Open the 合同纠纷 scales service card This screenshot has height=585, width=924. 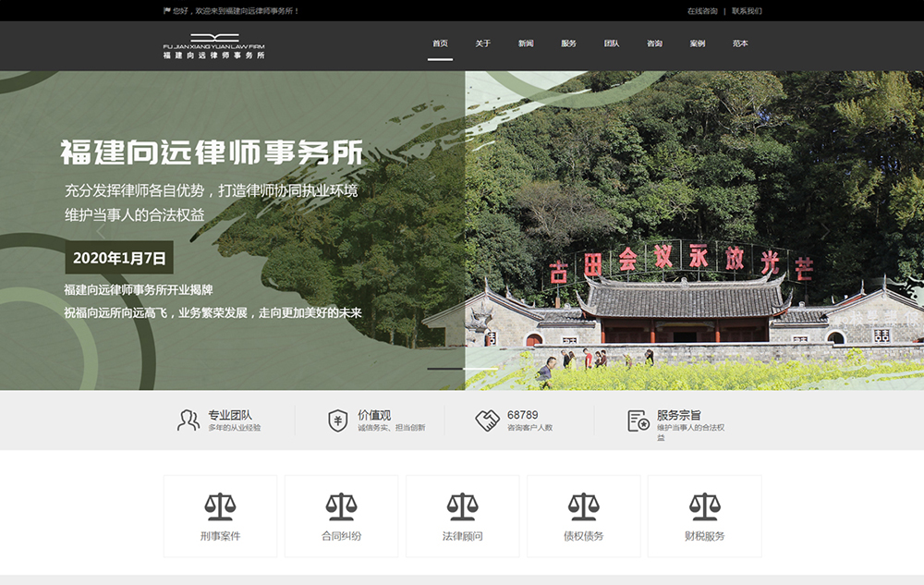point(341,516)
